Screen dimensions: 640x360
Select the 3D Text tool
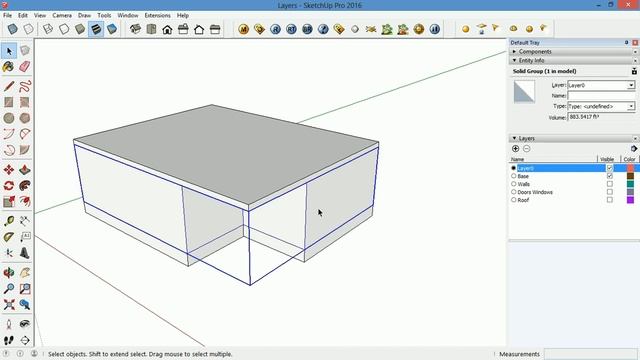coord(24,253)
